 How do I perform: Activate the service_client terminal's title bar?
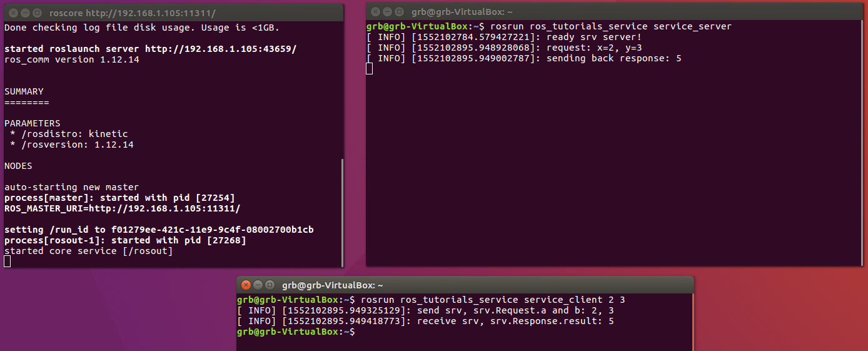tap(500, 285)
